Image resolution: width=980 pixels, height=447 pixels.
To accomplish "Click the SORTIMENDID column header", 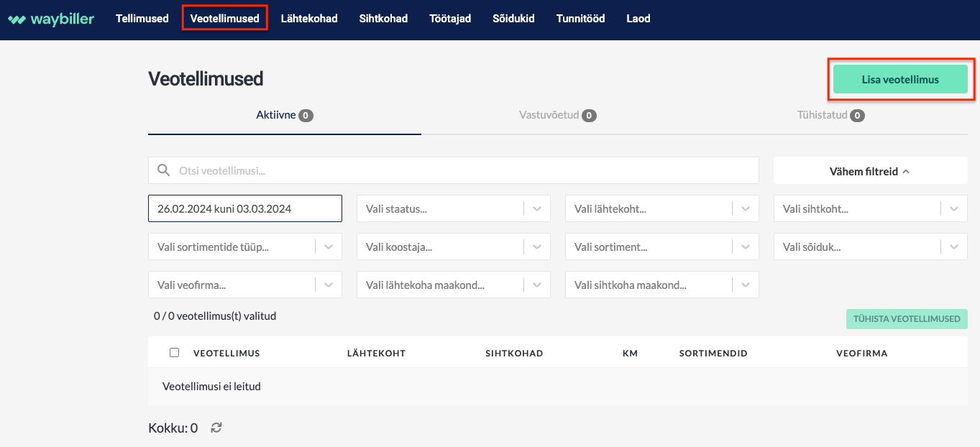I will tap(713, 354).
